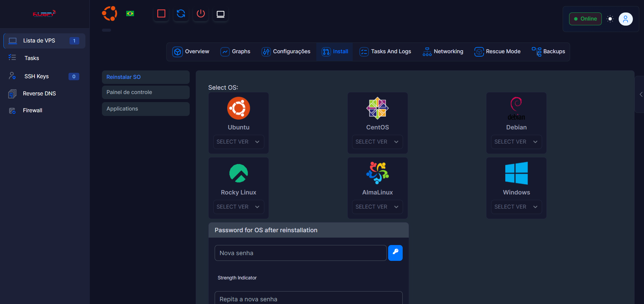Stop the VPS with the red square
Image resolution: width=644 pixels, height=304 pixels.
click(161, 14)
